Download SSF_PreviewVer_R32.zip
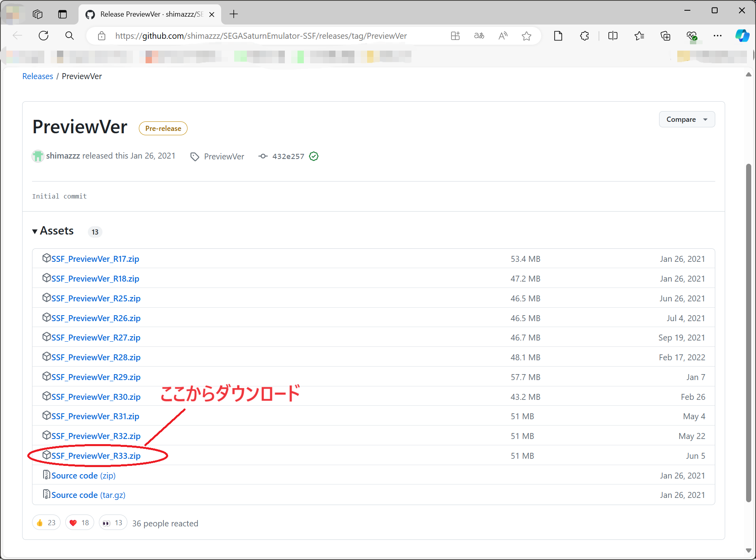756x560 pixels. [96, 436]
